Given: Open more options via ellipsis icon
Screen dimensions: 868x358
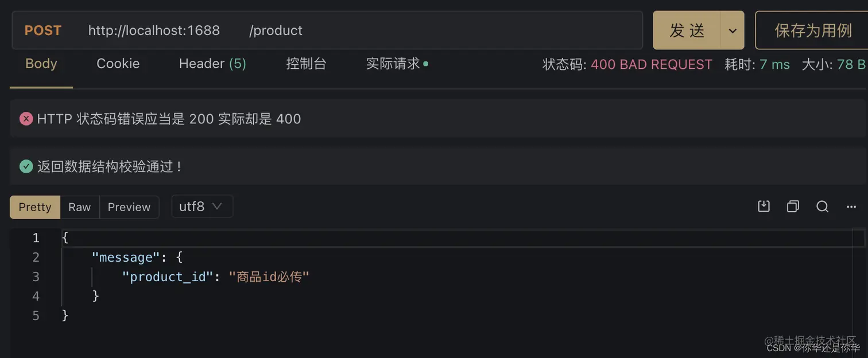Looking at the screenshot, I should click(x=851, y=206).
